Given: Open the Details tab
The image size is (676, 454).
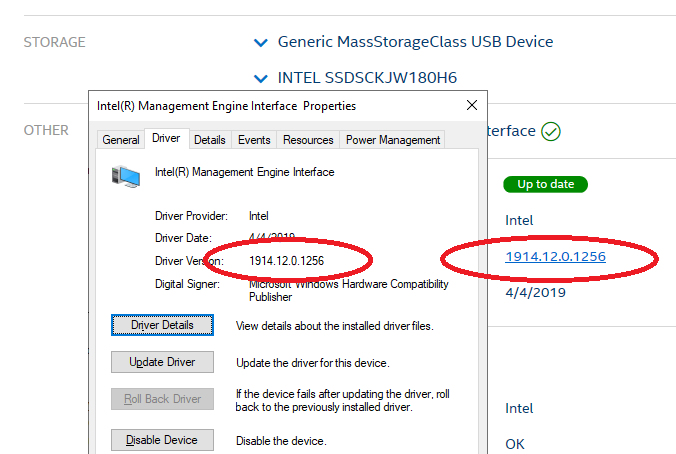Looking at the screenshot, I should 209,140.
